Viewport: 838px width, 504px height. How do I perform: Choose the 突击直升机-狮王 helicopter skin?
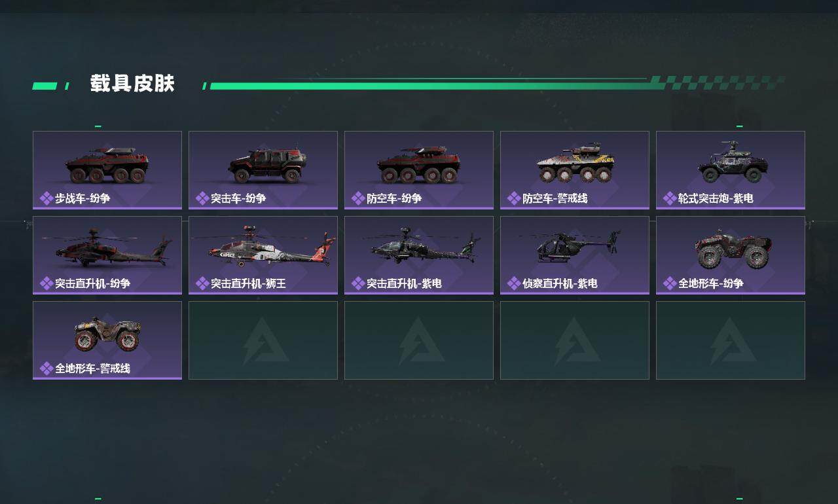[263, 255]
